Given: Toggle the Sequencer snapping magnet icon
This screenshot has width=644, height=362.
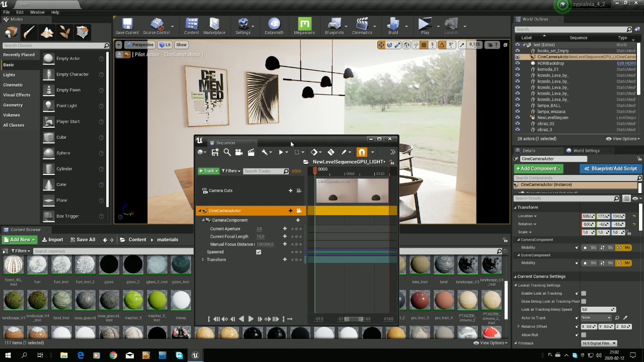Looking at the screenshot, I should tap(361, 152).
